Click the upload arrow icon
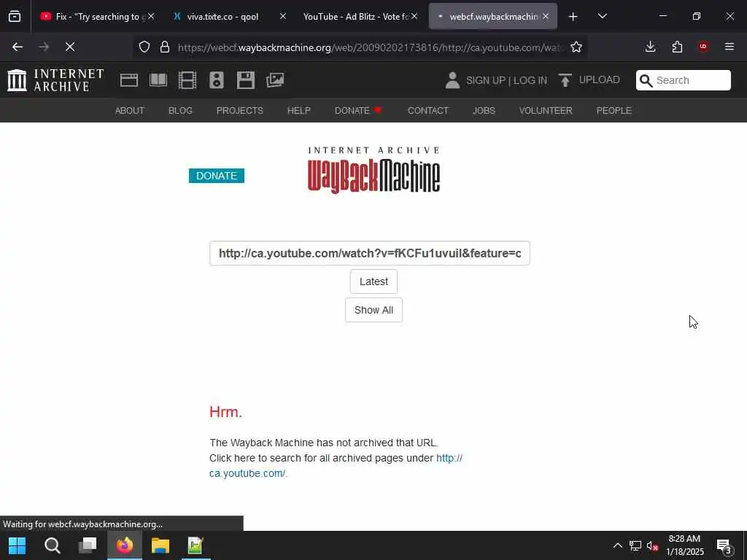 pos(565,80)
